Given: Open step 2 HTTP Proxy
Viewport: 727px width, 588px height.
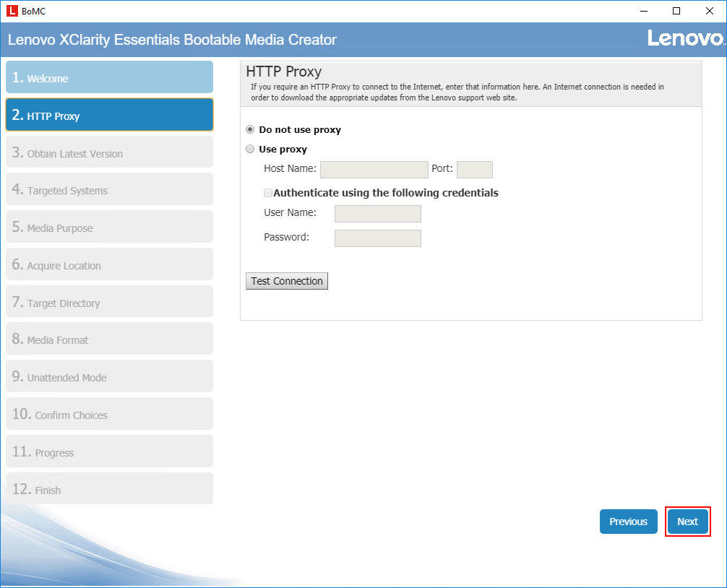Looking at the screenshot, I should tap(109, 114).
